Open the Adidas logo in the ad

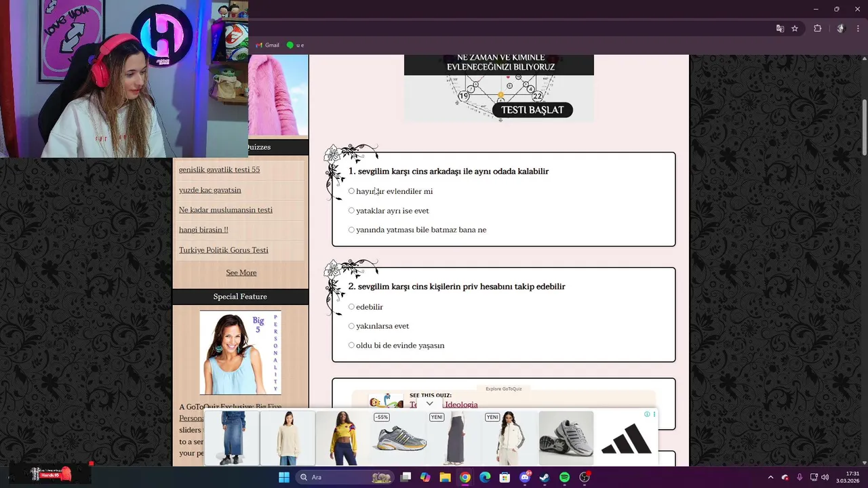[x=627, y=438]
